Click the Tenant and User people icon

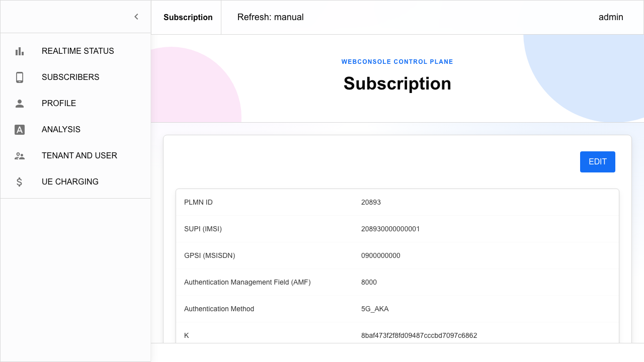coord(20,156)
